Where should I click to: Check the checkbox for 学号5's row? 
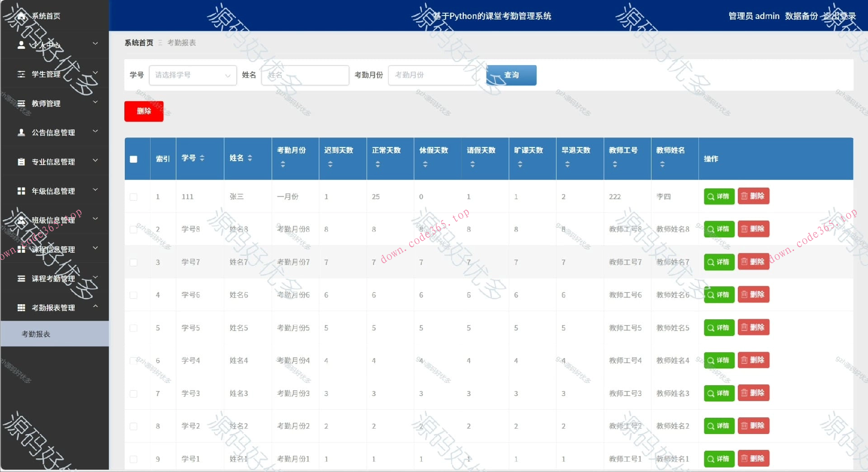(x=133, y=328)
